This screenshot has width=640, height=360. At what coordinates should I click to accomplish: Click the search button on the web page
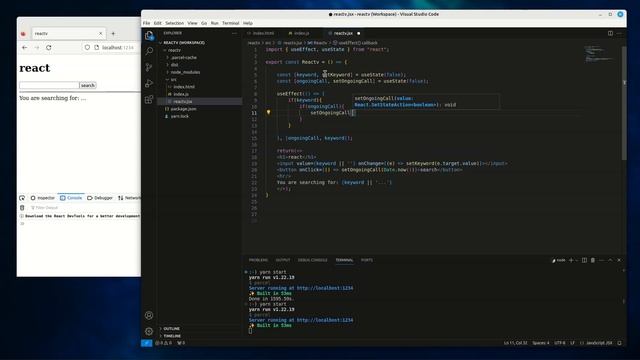[x=88, y=85]
